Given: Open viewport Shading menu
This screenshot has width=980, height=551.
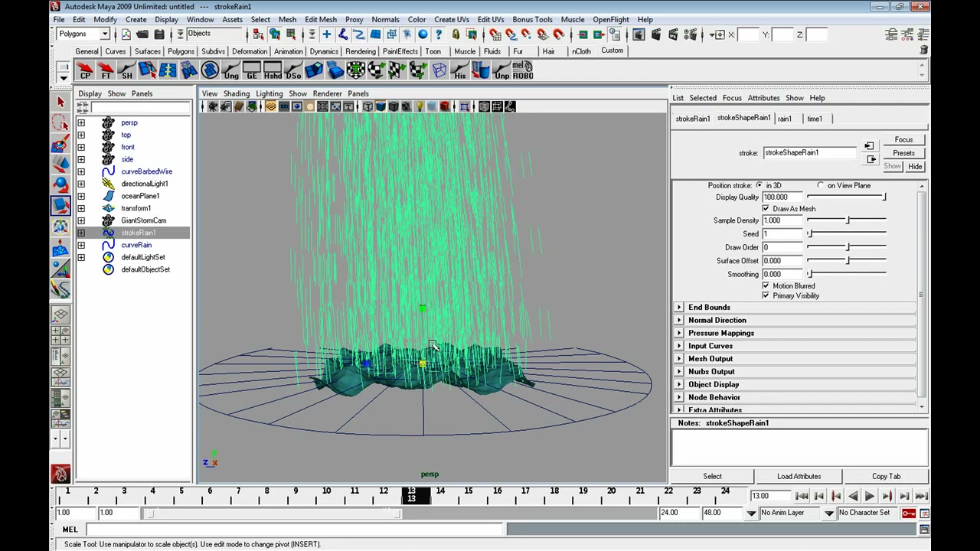Looking at the screenshot, I should click(236, 93).
